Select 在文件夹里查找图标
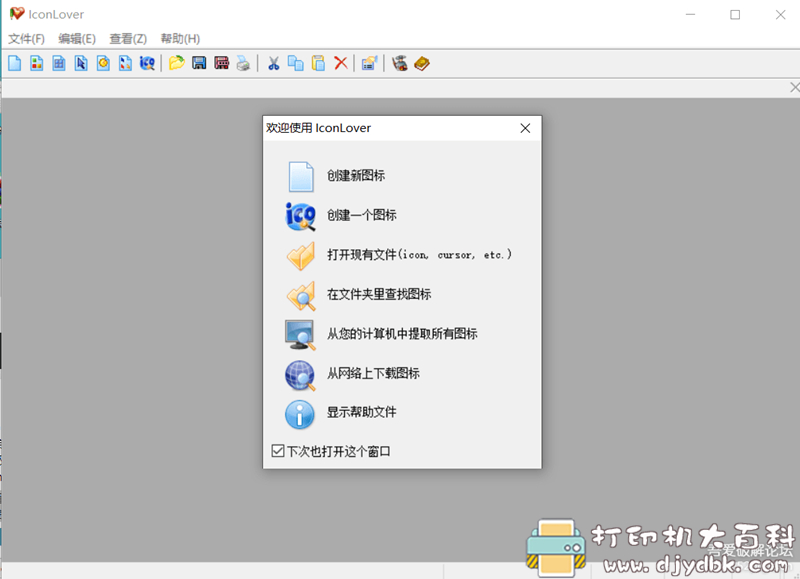 [379, 294]
